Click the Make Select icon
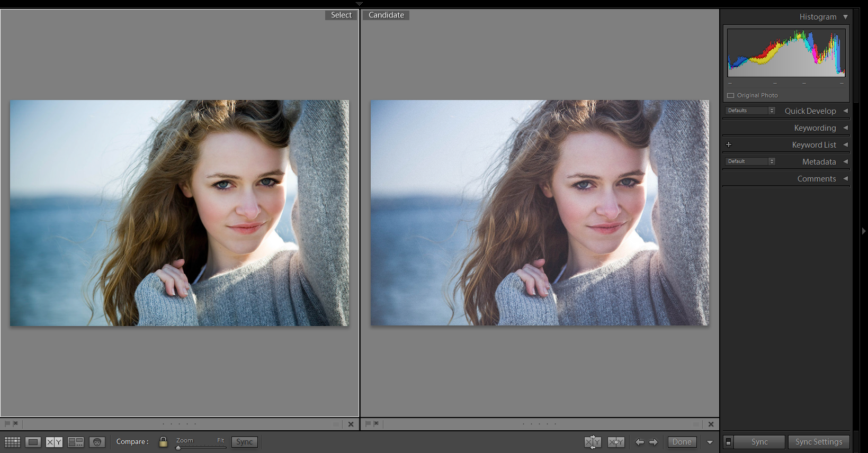 616,442
